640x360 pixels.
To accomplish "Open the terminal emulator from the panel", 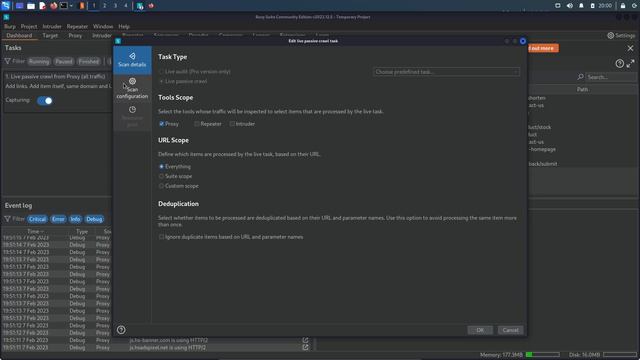I will pyautogui.click(x=64, y=6).
